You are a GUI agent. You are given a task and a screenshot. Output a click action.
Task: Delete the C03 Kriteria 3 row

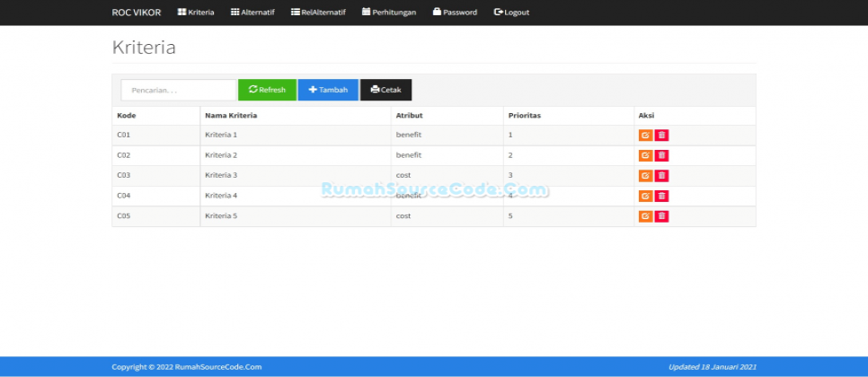point(661,176)
